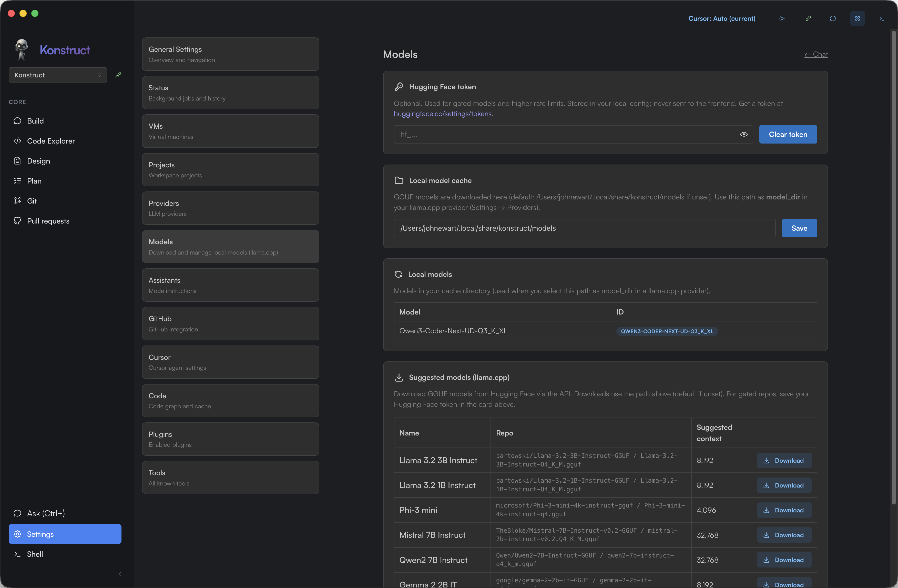Viewport: 898px width, 588px height.
Task: Open terminal icon in top right
Action: click(x=882, y=18)
